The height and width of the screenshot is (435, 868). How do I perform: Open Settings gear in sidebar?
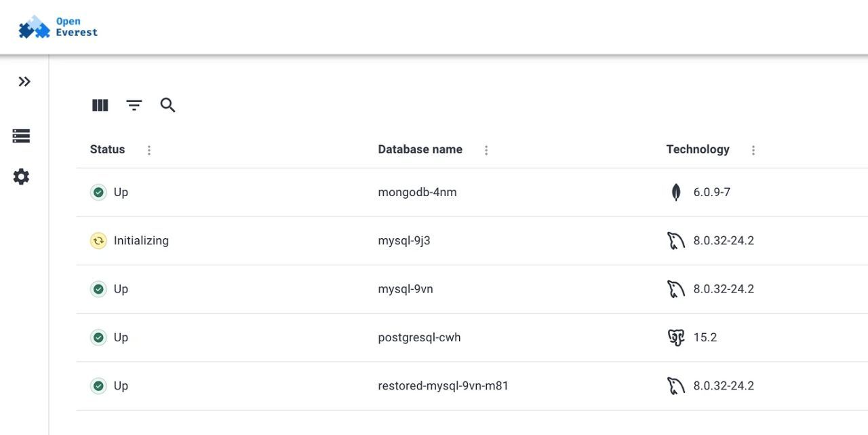(22, 177)
